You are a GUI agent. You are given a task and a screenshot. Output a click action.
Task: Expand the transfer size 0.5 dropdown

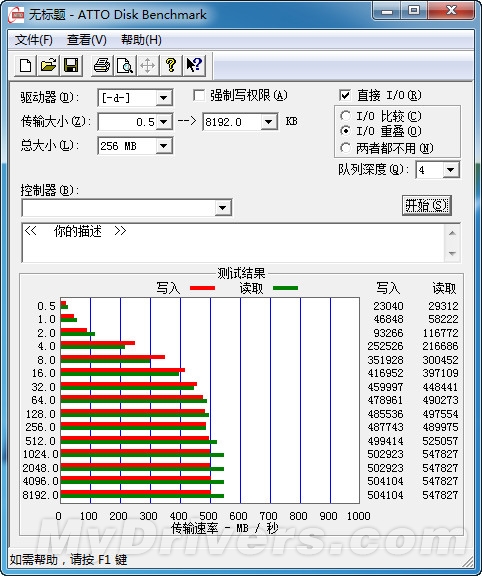[163, 122]
